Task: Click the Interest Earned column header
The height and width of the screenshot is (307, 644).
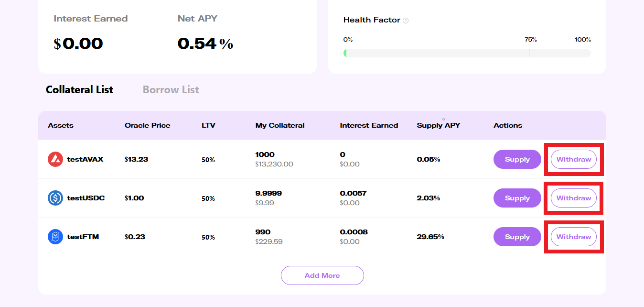Action: (x=369, y=126)
